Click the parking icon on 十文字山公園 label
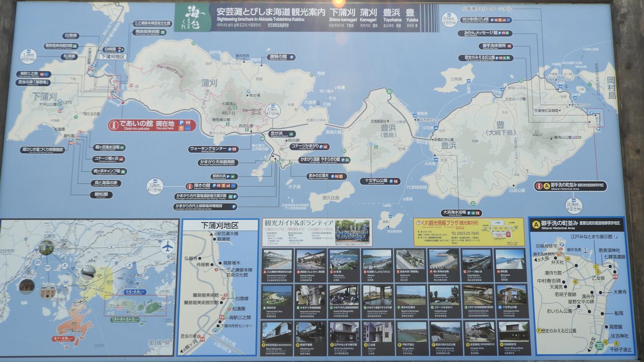Image resolution: width=644 pixels, height=362 pixels. (x=391, y=181)
